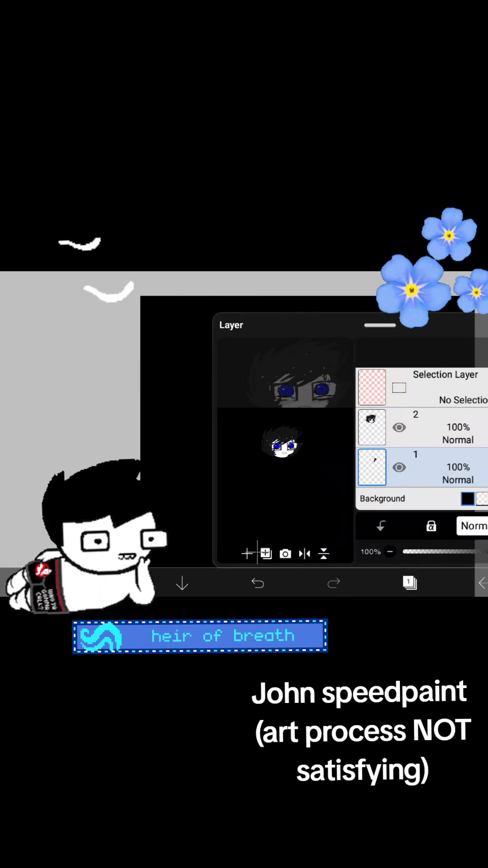
Task: Select layer 1 thumbnail
Action: (372, 467)
